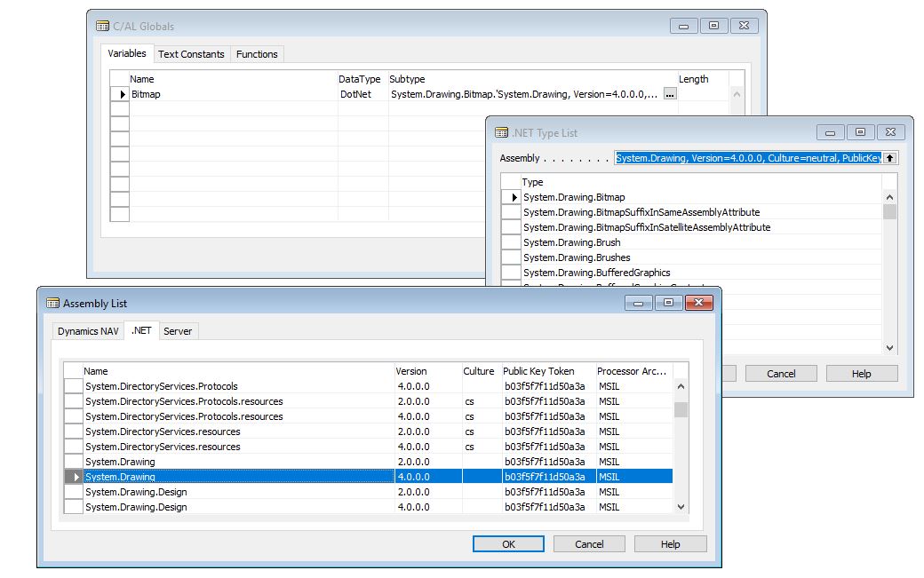
Task: Click Cancel in the .NET Type List window
Action: click(x=781, y=373)
